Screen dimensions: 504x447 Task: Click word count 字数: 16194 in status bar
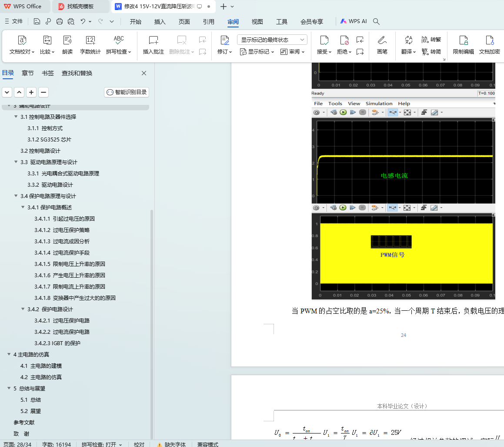[56, 444]
